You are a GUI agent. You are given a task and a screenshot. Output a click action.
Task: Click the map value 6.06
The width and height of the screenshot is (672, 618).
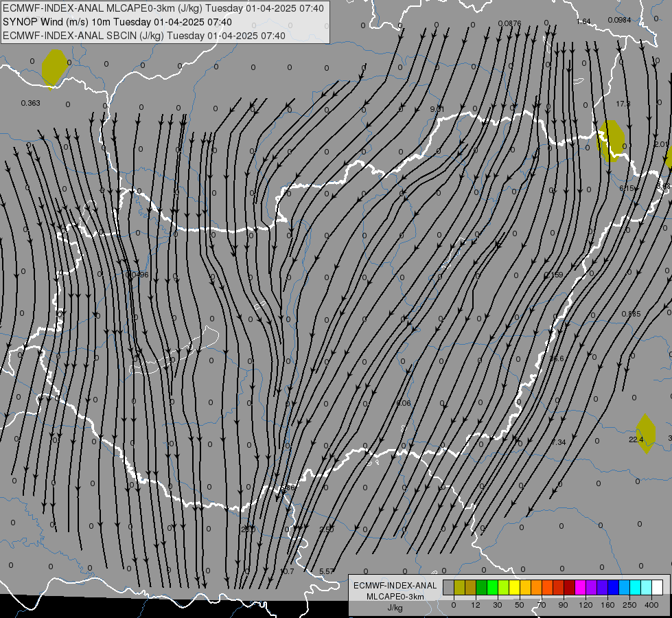click(x=404, y=403)
